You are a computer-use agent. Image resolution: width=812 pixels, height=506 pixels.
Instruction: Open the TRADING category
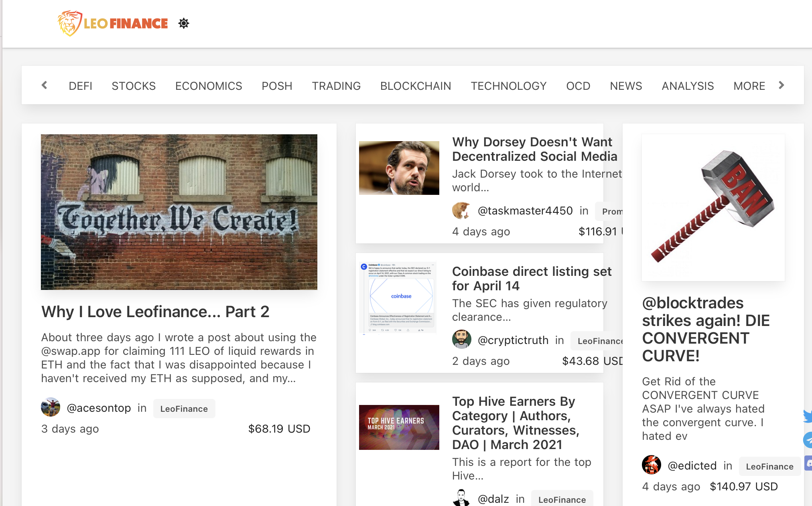pos(336,86)
